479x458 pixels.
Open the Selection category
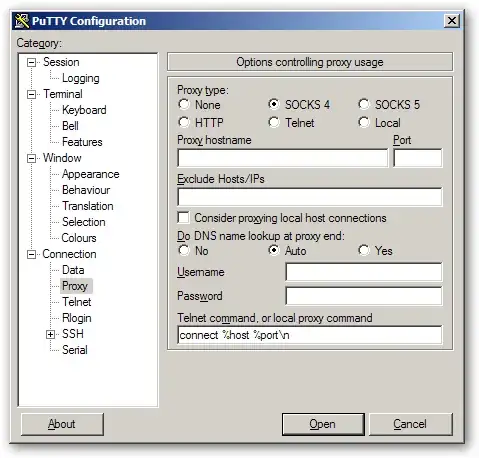pos(84,222)
